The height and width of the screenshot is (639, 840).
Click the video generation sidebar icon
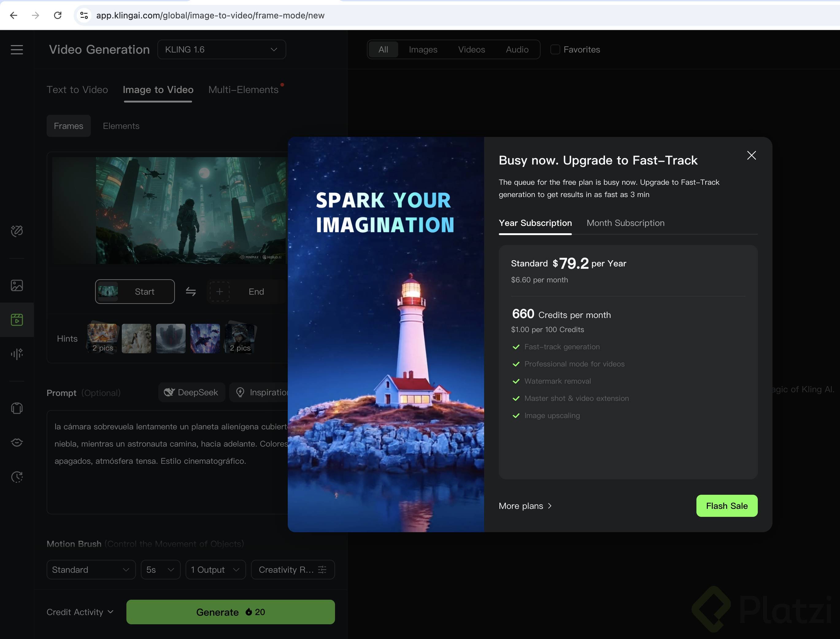(17, 320)
